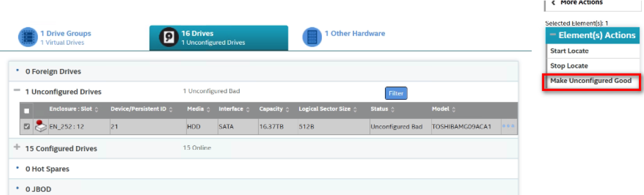Select the 16 Drives tab
Image resolution: width=644 pixels, height=195 pixels.
218,38
